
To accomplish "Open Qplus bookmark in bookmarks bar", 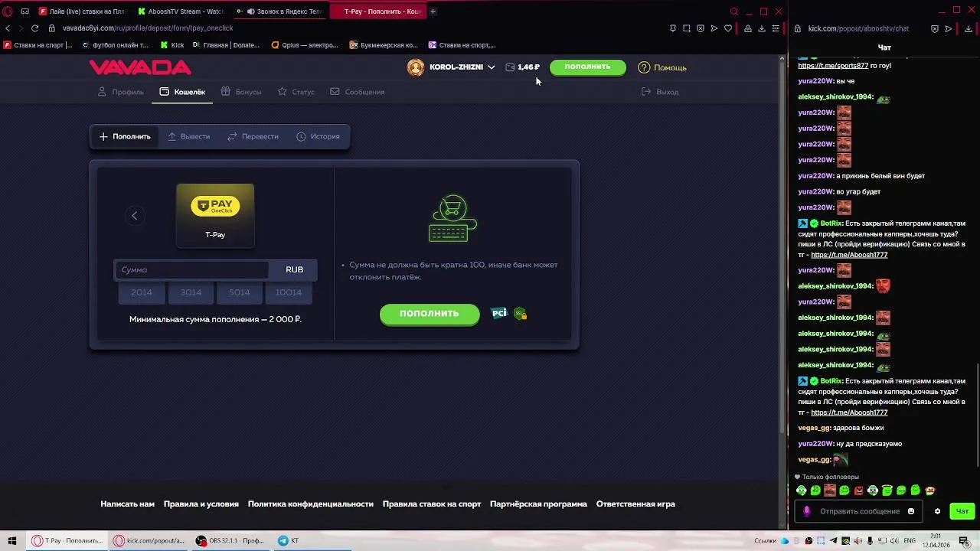I will click(305, 45).
